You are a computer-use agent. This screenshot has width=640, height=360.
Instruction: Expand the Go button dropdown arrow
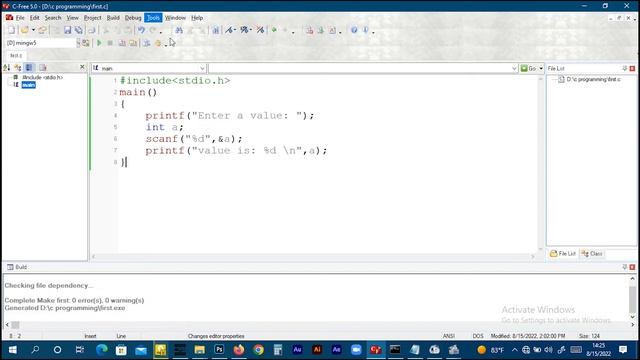coord(541,68)
